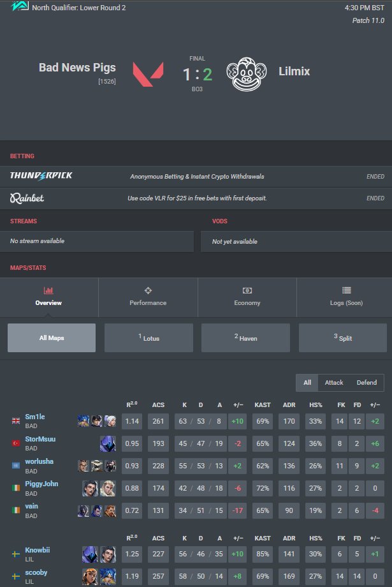Click the Patch 11.0 label
This screenshot has height=587, width=392.
[368, 20]
